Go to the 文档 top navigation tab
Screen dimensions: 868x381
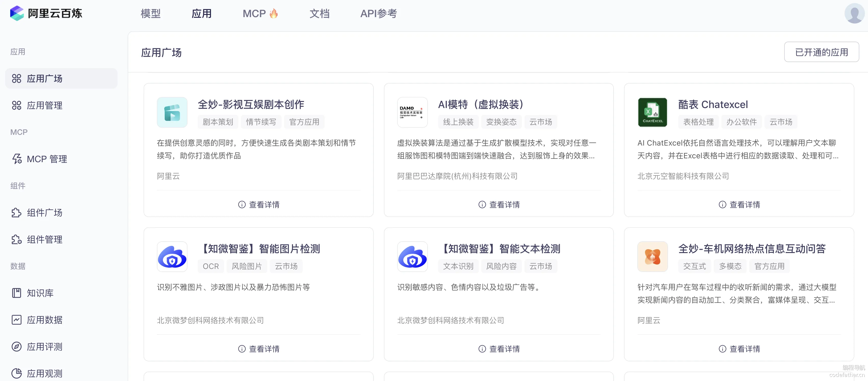[320, 14]
